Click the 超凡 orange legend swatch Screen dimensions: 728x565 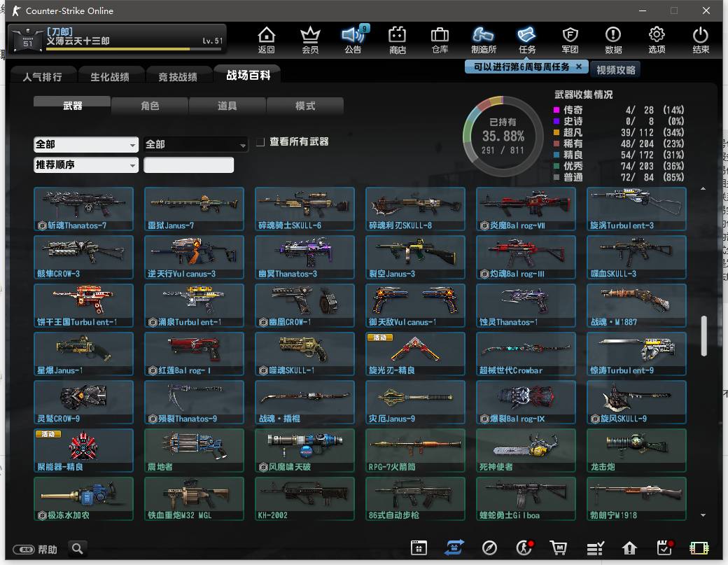[556, 132]
